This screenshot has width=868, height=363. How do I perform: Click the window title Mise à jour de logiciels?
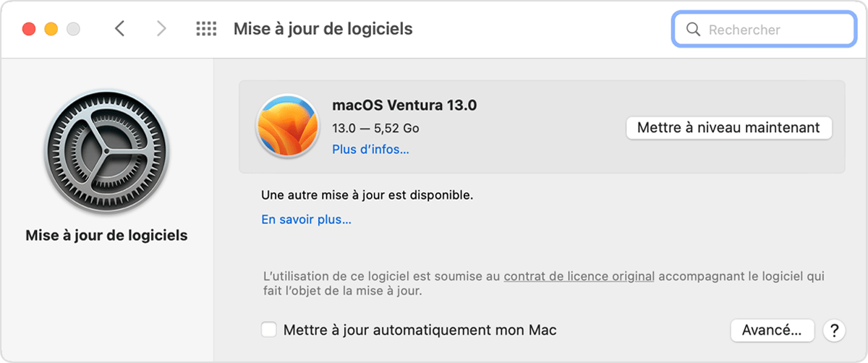click(323, 29)
